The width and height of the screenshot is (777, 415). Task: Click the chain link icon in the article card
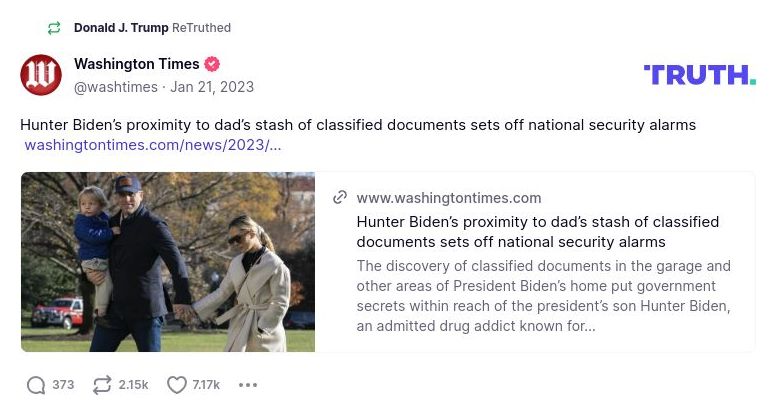(340, 197)
